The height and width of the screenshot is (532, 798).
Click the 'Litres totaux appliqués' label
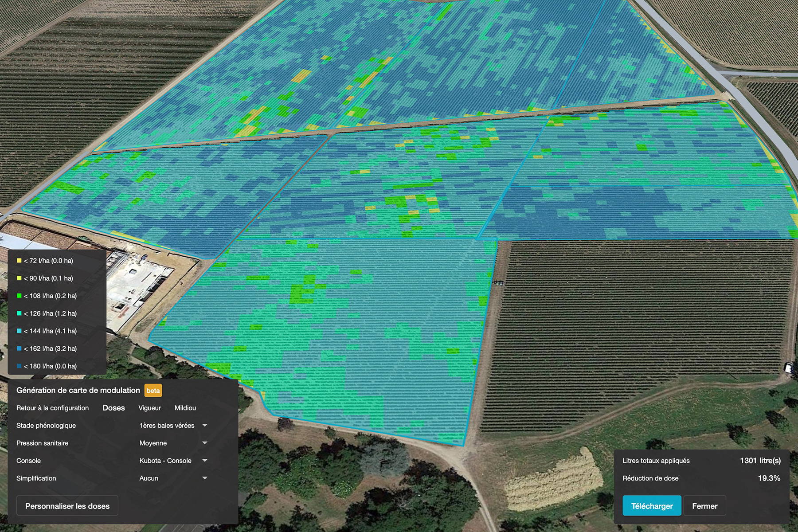[x=656, y=461]
